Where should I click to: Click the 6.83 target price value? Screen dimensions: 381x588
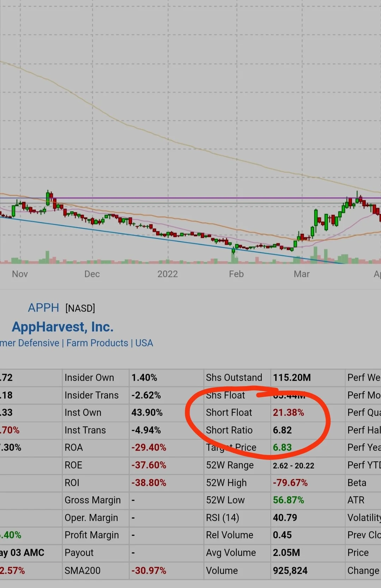tap(282, 448)
